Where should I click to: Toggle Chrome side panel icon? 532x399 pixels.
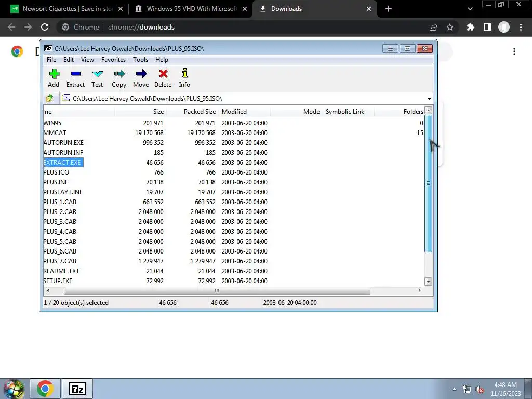(487, 27)
